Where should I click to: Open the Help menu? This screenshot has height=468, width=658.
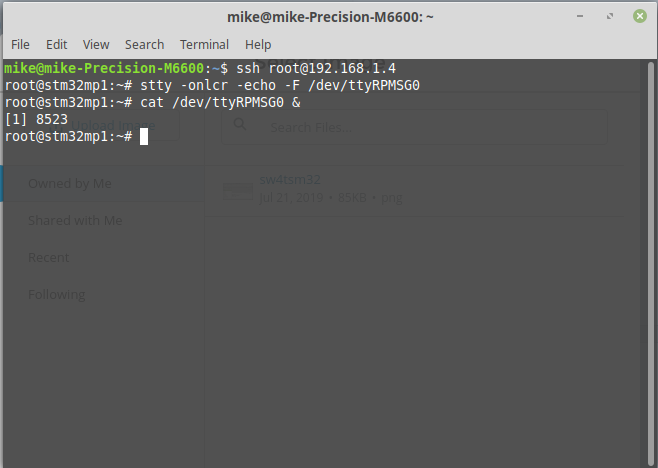258,44
